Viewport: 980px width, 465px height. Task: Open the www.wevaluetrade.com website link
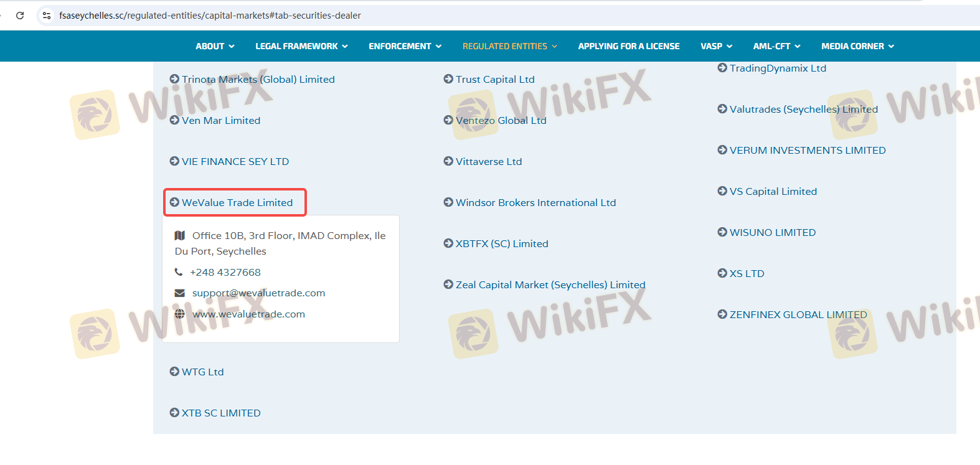(248, 314)
